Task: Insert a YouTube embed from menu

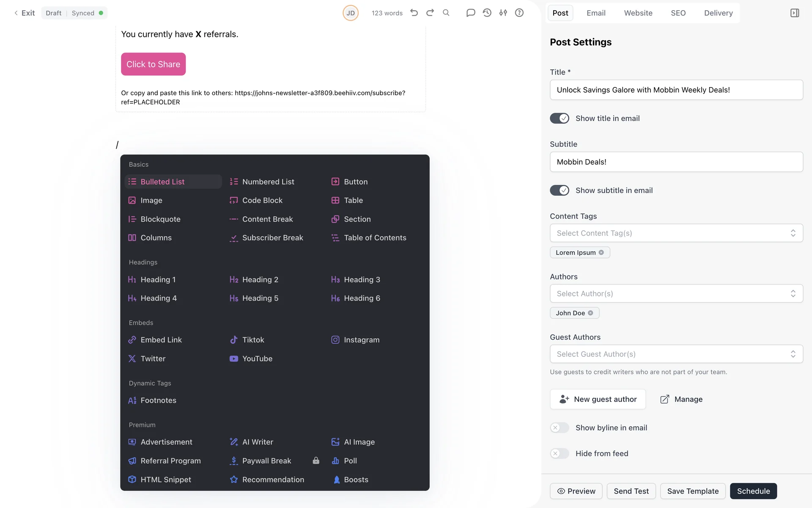Action: (257, 359)
